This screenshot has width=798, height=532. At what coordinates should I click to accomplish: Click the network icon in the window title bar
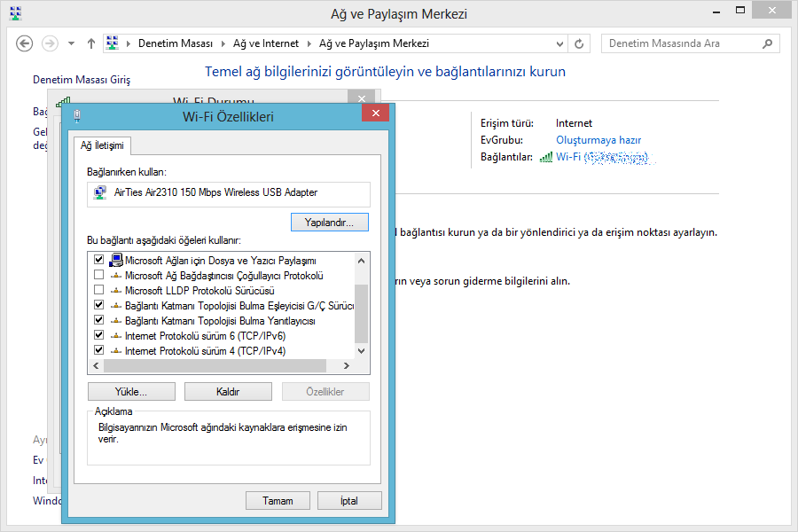click(x=16, y=13)
